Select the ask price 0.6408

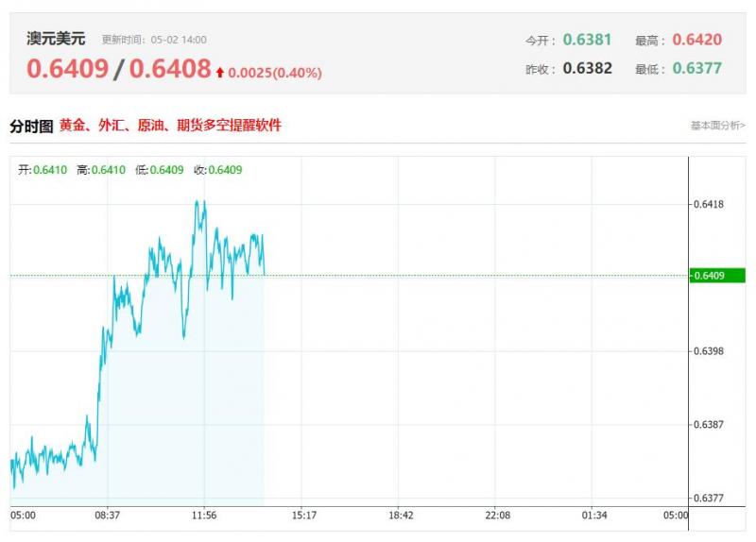(170, 68)
